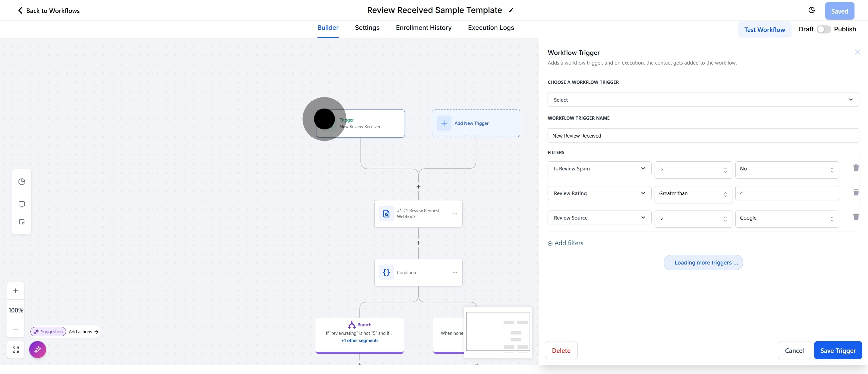Expand the Choose a Workflow Trigger dropdown
The width and height of the screenshot is (868, 374).
pos(703,100)
